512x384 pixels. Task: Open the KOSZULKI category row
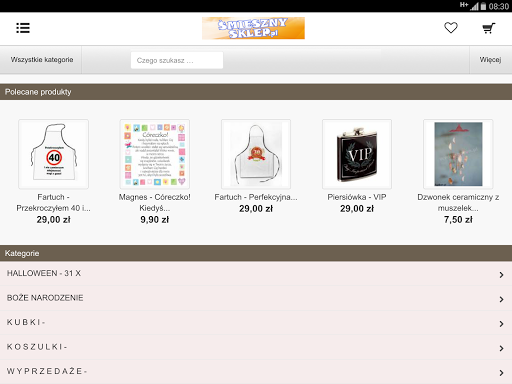[256, 347]
